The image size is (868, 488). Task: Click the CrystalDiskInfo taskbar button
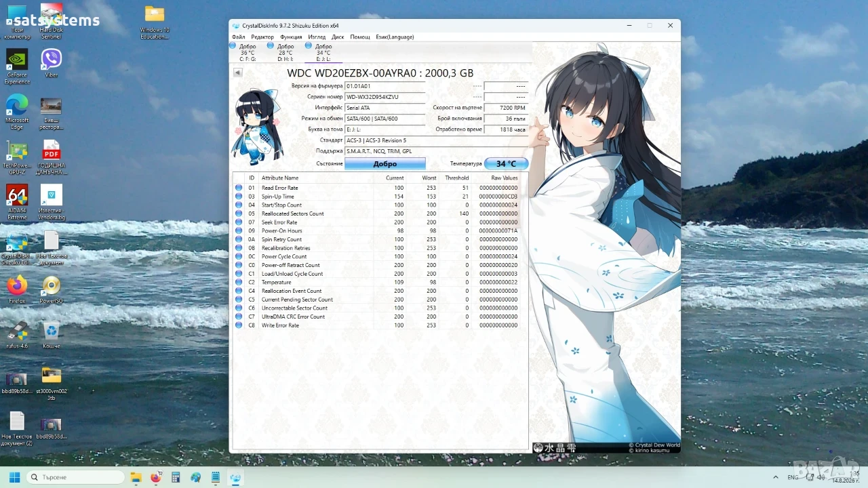click(x=235, y=477)
